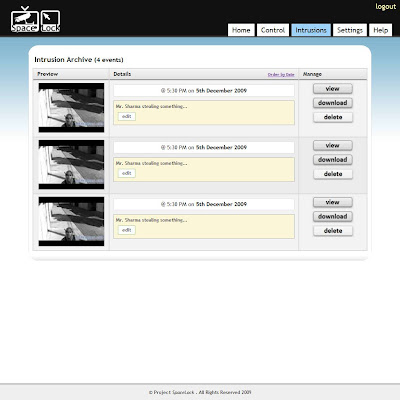The image size is (400, 400).
Task: Edit the third event's description
Action: click(x=127, y=230)
